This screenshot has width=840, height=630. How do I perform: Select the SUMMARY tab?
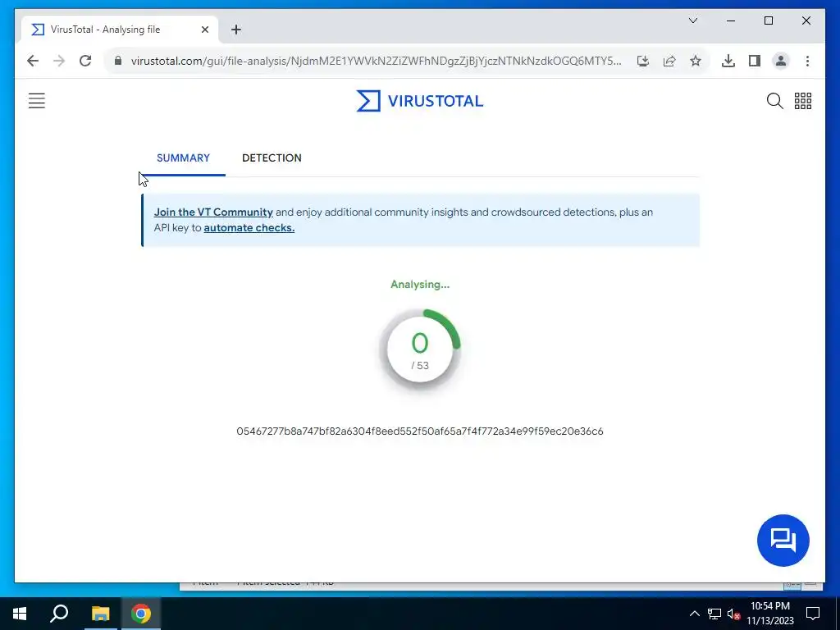click(x=183, y=158)
